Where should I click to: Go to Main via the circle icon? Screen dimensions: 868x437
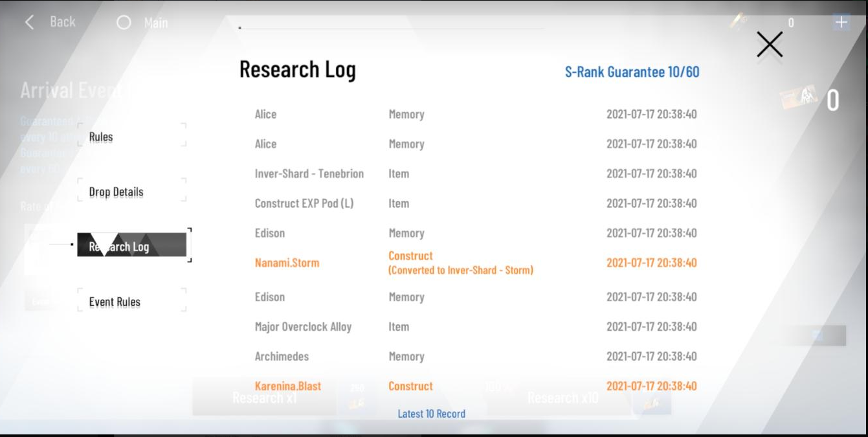click(124, 23)
